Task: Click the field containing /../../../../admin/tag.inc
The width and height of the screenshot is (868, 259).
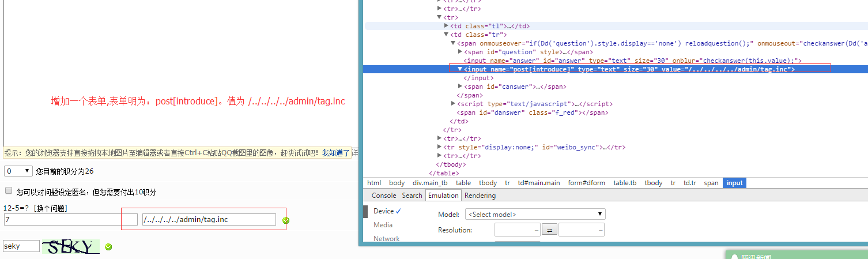Action: coord(209,219)
